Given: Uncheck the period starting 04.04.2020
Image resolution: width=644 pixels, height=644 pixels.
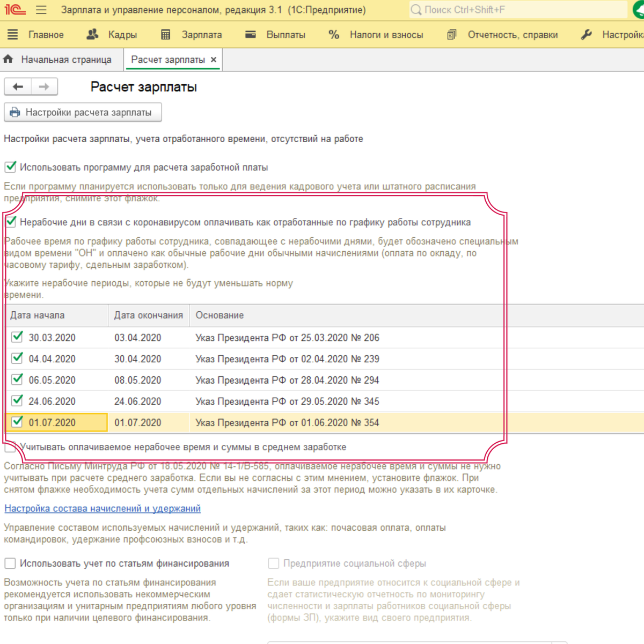Looking at the screenshot, I should pos(17,358).
